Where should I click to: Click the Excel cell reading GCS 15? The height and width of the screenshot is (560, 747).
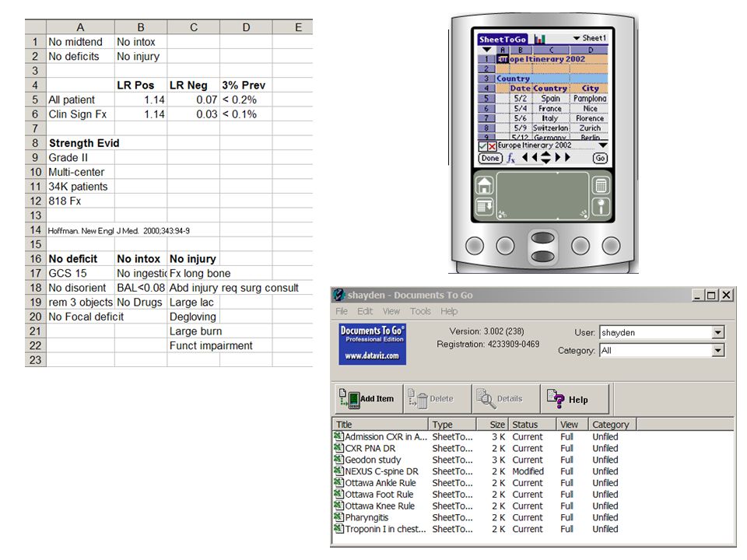[80, 273]
